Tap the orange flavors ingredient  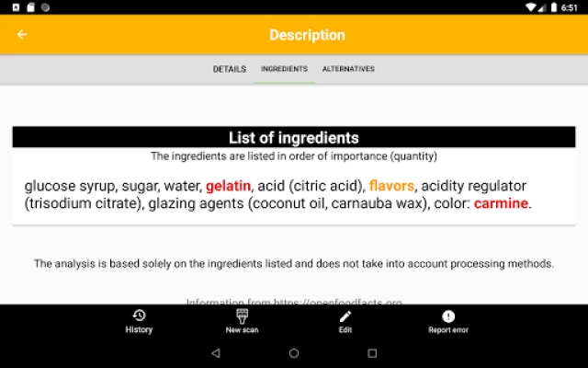click(391, 186)
